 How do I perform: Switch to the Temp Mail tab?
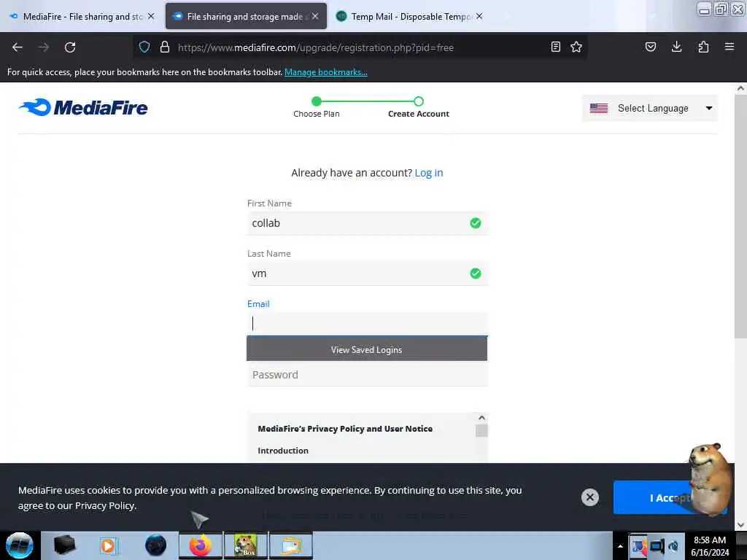click(x=410, y=16)
